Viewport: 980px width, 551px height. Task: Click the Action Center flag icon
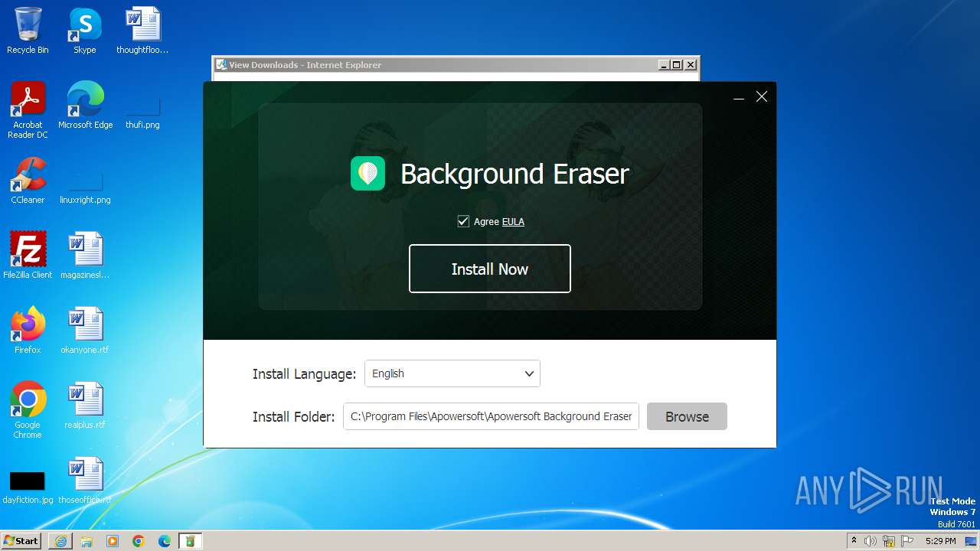click(x=907, y=541)
